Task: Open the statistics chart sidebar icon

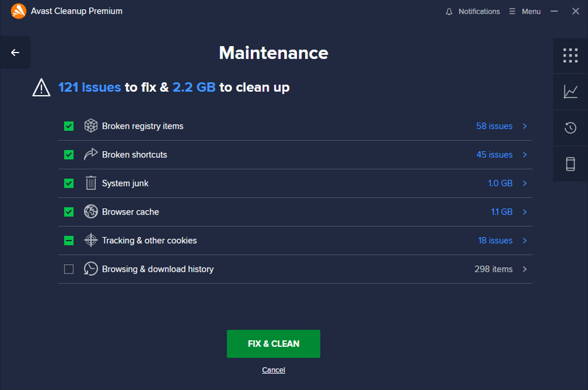Action: pyautogui.click(x=570, y=91)
